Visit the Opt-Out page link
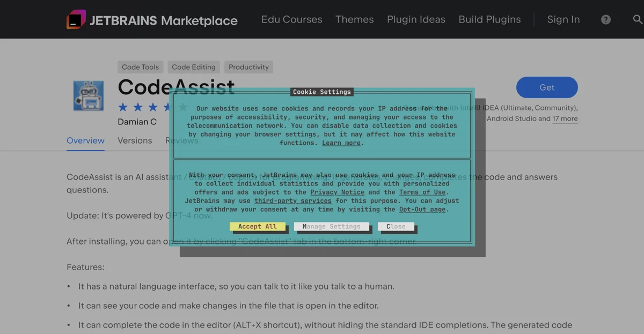The image size is (644, 334). (x=422, y=209)
